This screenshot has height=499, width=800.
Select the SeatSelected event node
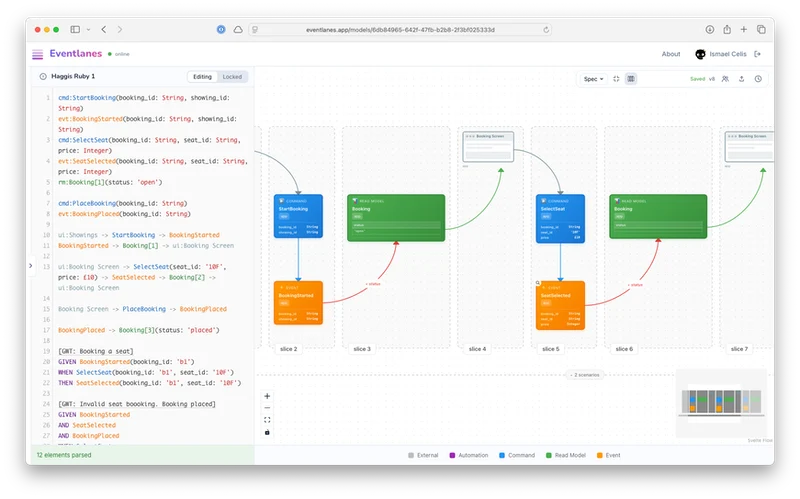tap(560, 305)
